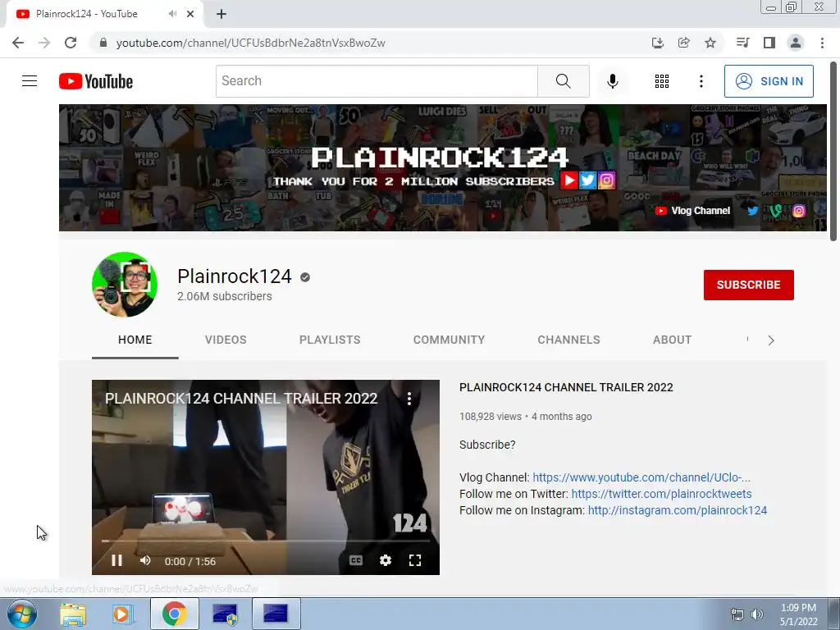Viewport: 840px width, 630px height.
Task: Bookmark this page with the star
Action: [x=710, y=43]
